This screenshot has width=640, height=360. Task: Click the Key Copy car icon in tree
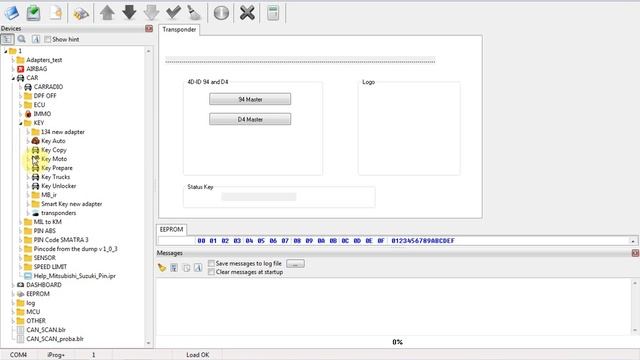click(x=36, y=150)
